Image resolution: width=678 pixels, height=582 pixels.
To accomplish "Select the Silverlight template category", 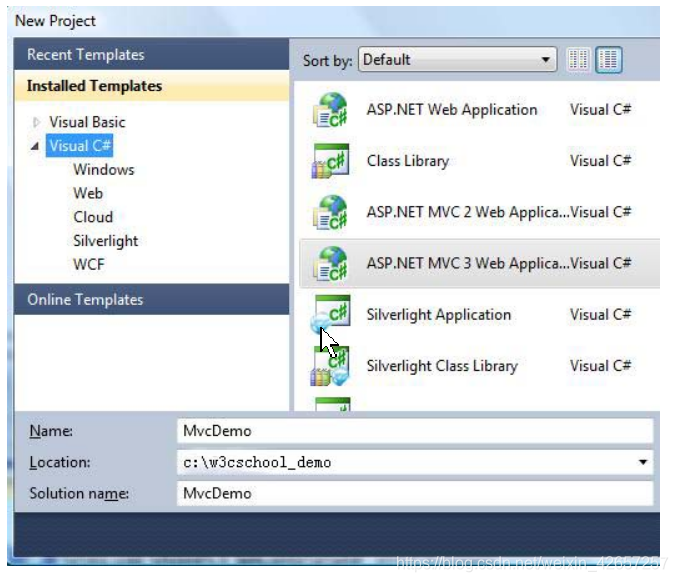I will coord(106,241).
